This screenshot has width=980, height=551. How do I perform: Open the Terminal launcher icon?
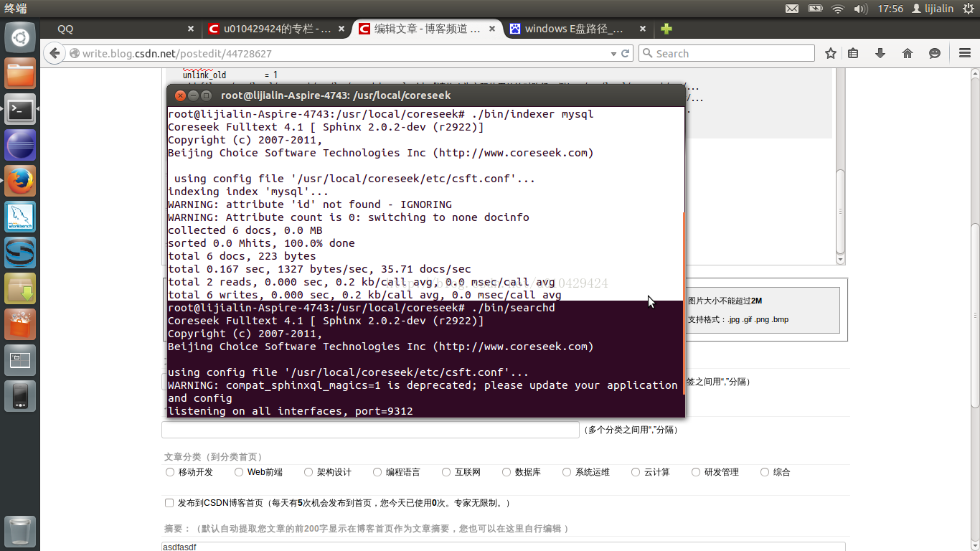[20, 109]
